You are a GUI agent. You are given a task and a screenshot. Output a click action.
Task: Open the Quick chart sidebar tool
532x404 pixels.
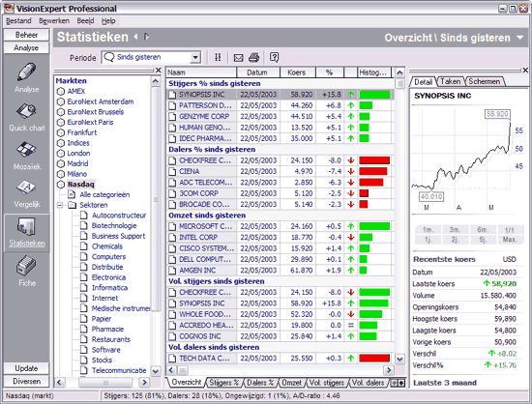pos(26,117)
